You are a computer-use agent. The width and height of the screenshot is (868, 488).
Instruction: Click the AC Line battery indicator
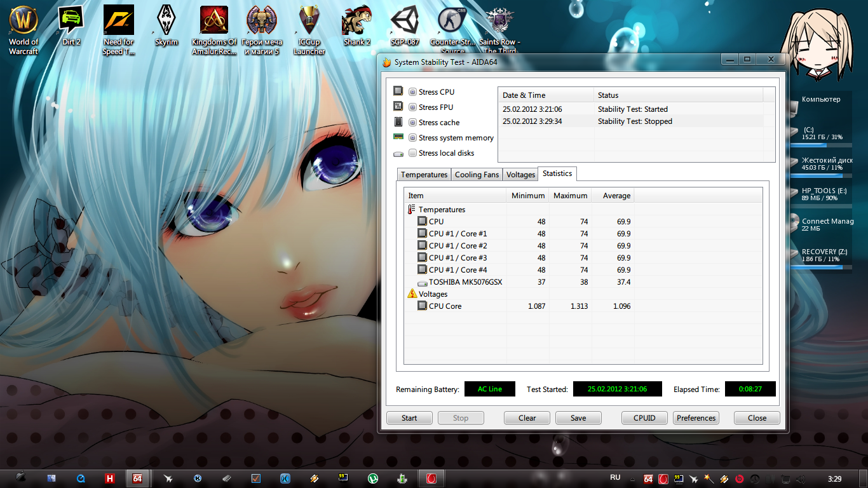point(490,389)
